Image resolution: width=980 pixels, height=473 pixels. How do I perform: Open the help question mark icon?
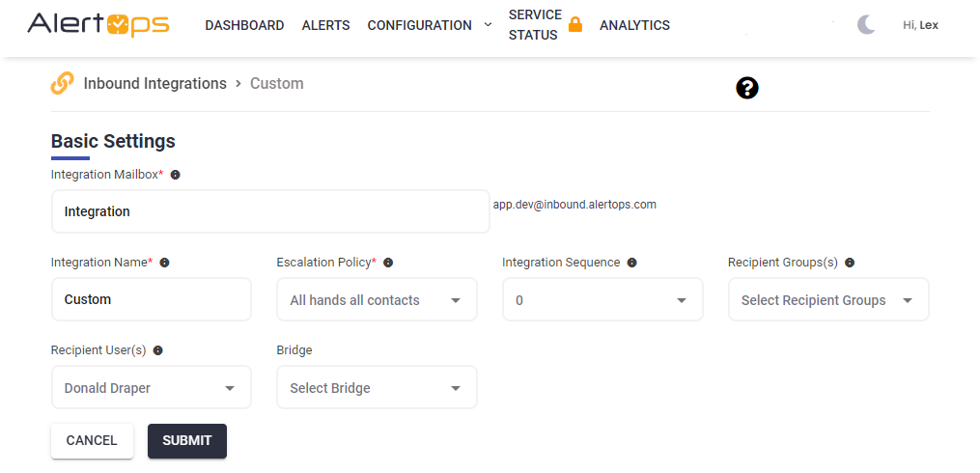(x=746, y=88)
